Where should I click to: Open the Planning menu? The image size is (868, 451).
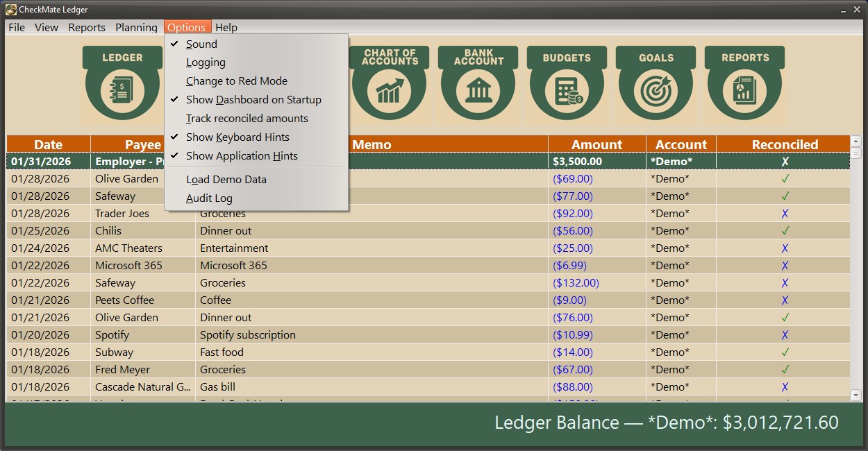click(x=136, y=28)
